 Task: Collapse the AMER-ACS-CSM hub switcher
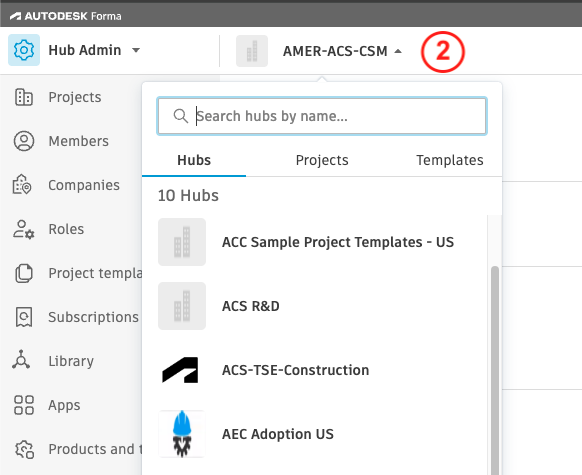(398, 51)
